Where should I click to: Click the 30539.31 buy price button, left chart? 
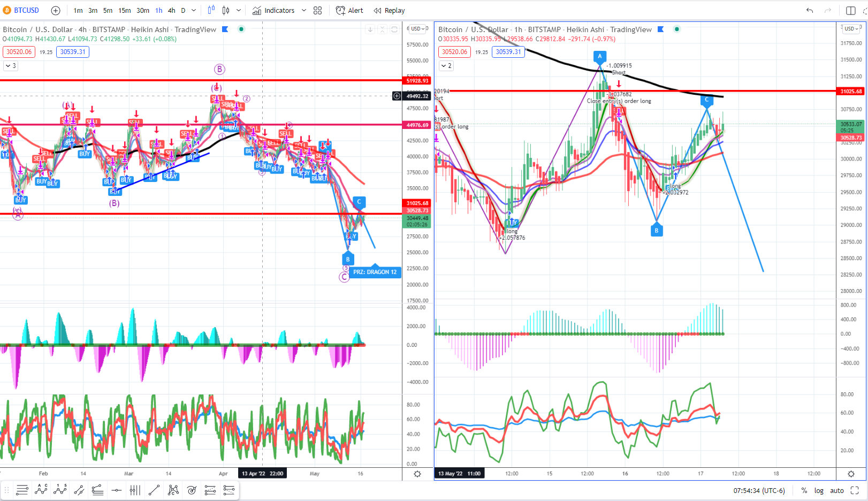coord(73,52)
